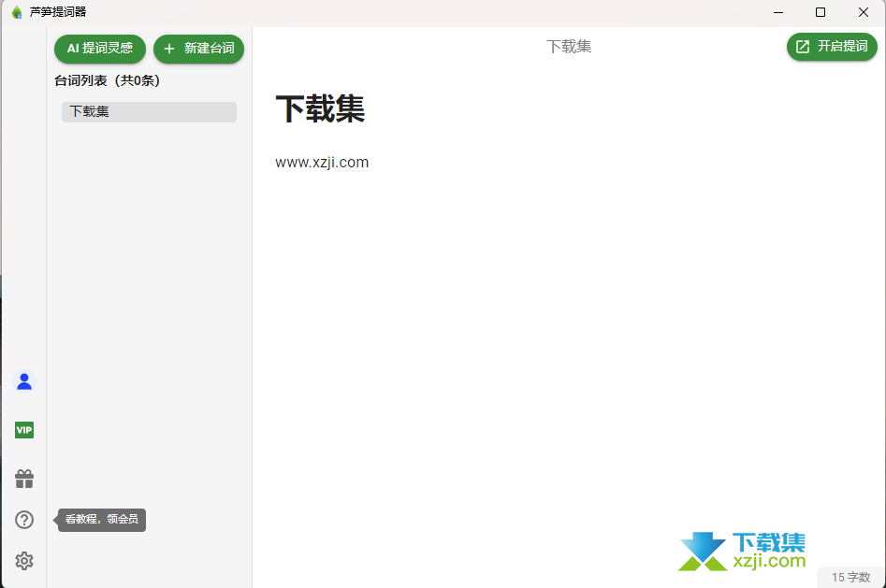Click the 下载集 title at top center
886x588 pixels.
pyautogui.click(x=569, y=47)
